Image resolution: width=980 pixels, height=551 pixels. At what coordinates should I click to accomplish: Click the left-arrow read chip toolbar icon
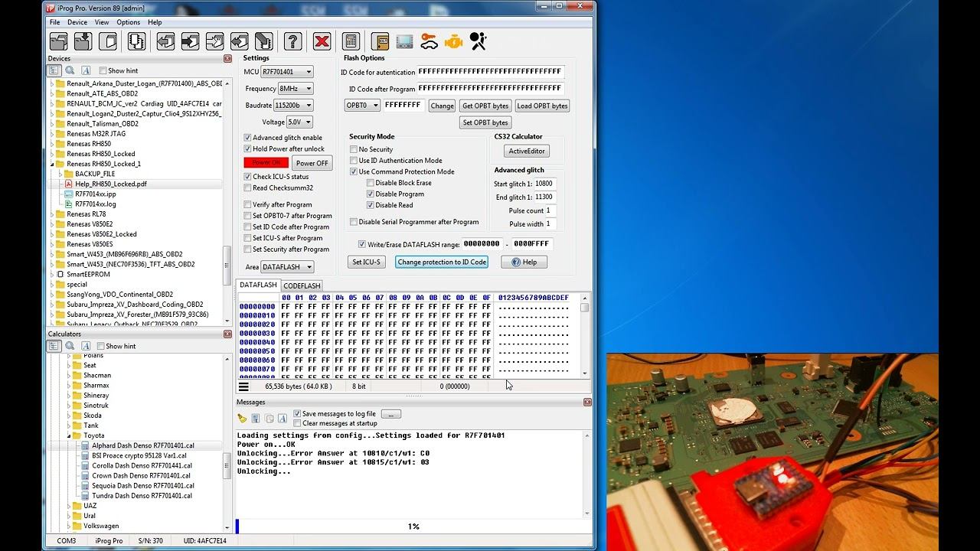[165, 41]
